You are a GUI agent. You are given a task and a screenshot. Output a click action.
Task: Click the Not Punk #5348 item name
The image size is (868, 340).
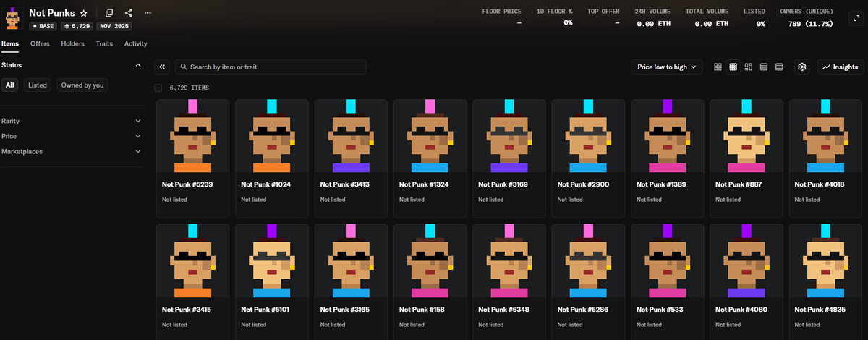coord(503,310)
